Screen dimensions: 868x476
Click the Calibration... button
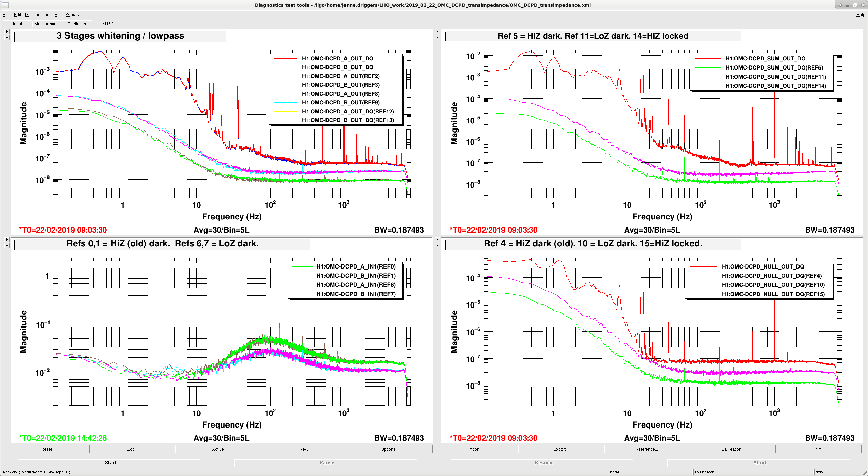[733, 449]
